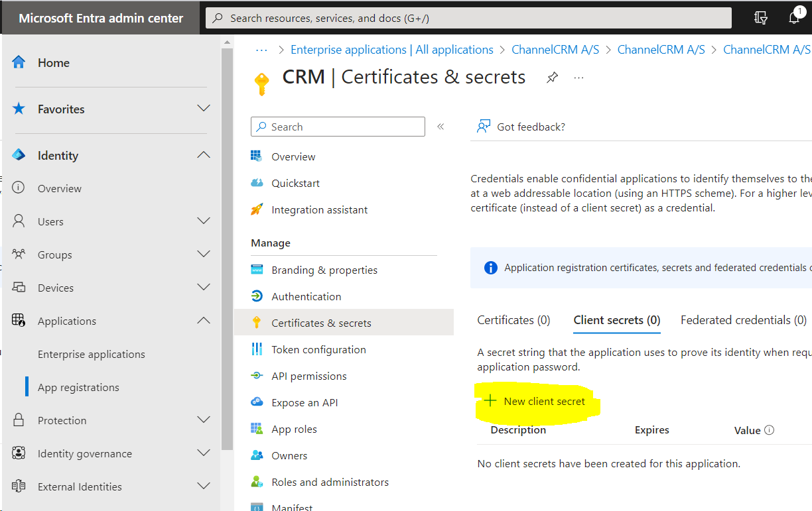Open the Federated credentials (0) tab

click(x=744, y=320)
